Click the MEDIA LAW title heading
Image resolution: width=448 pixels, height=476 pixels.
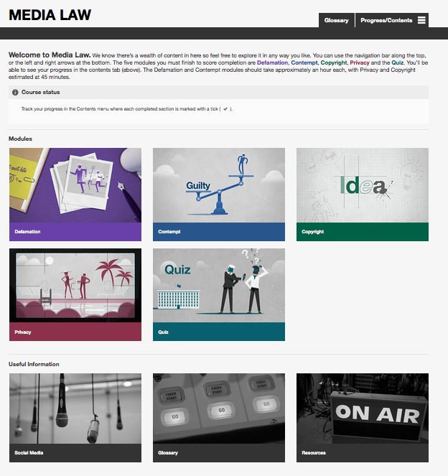click(50, 14)
